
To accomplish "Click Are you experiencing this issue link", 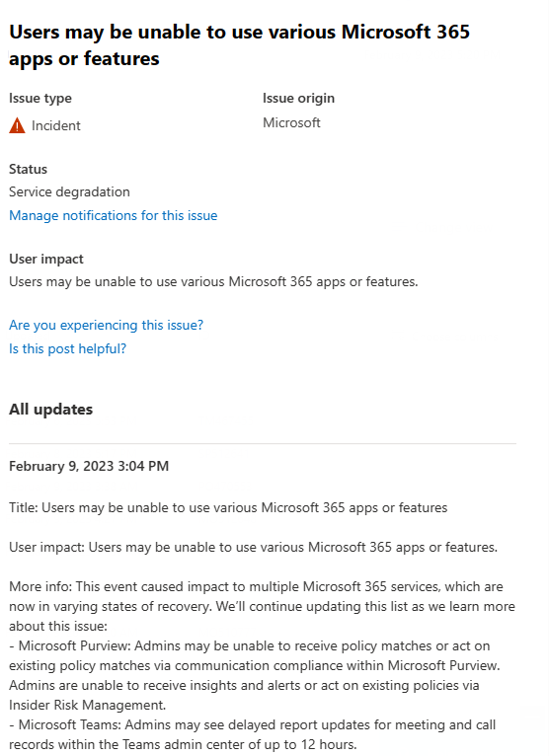I will click(x=106, y=325).
